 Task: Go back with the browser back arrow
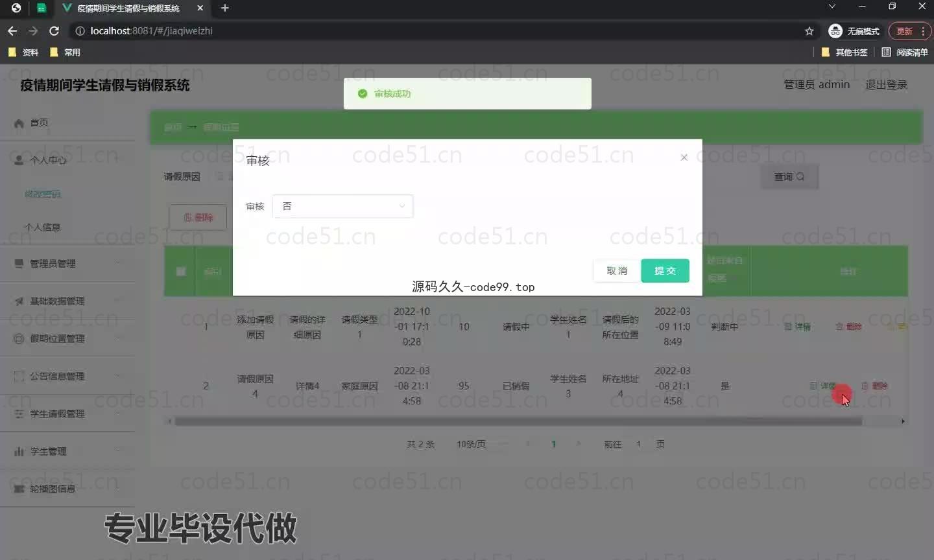(12, 30)
